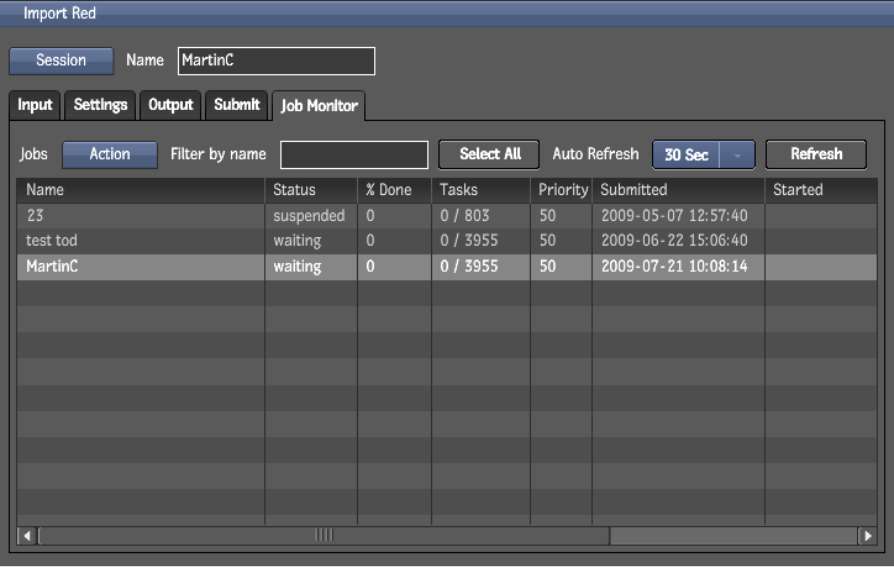The image size is (894, 567).
Task: Click the Filter by name text field
Action: (354, 155)
